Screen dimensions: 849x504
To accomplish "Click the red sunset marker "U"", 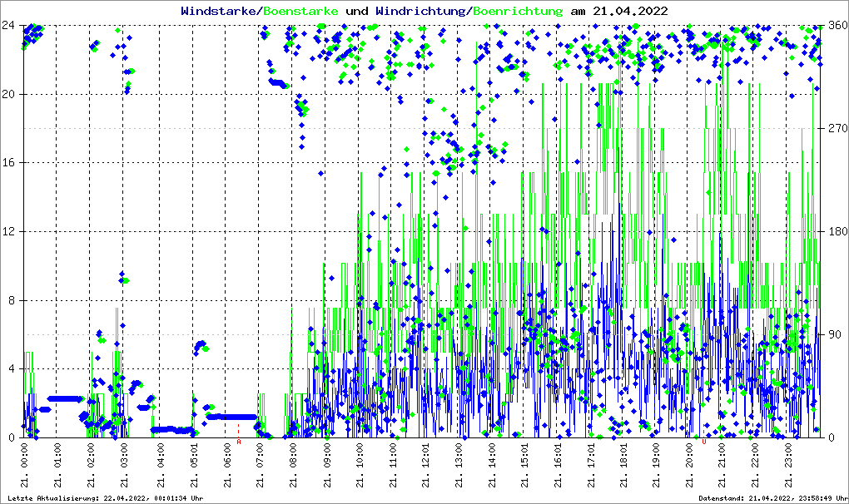I will [x=704, y=442].
